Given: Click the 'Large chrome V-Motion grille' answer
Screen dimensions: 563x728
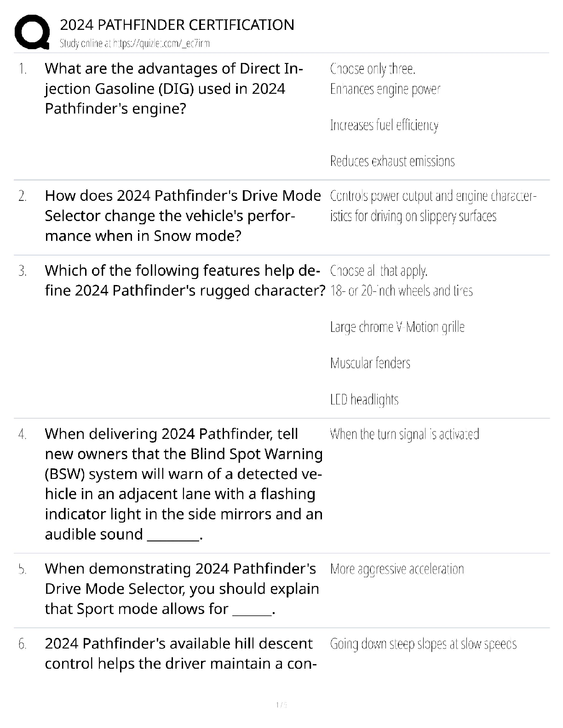Looking at the screenshot, I should [x=397, y=327].
